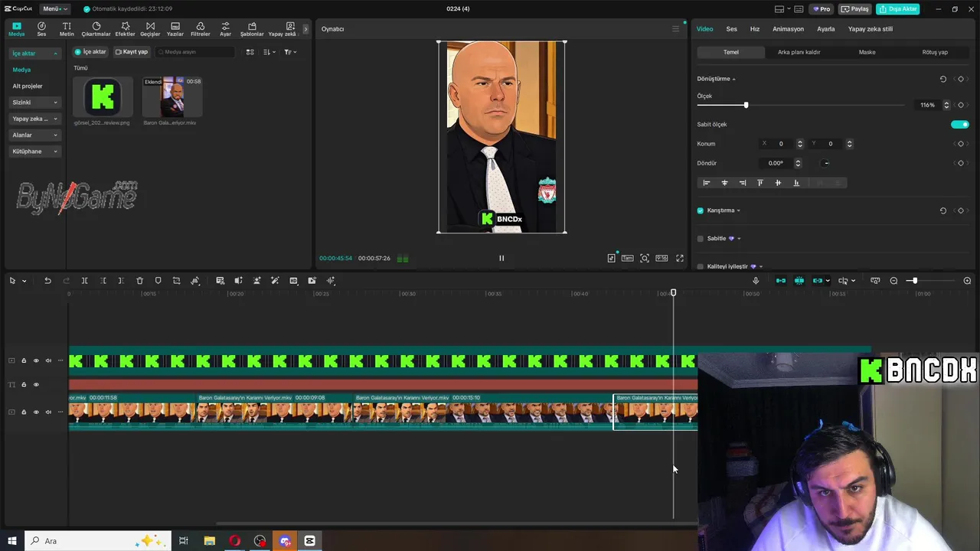Click the shield marker icon in timeline toolbar
This screenshot has height=551, width=980.
coord(158,281)
